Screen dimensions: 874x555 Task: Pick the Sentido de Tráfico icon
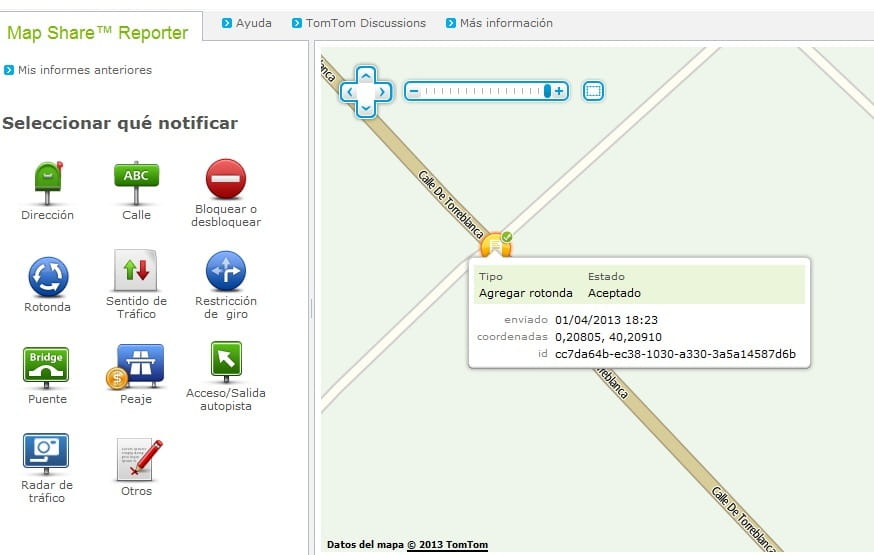[136, 270]
